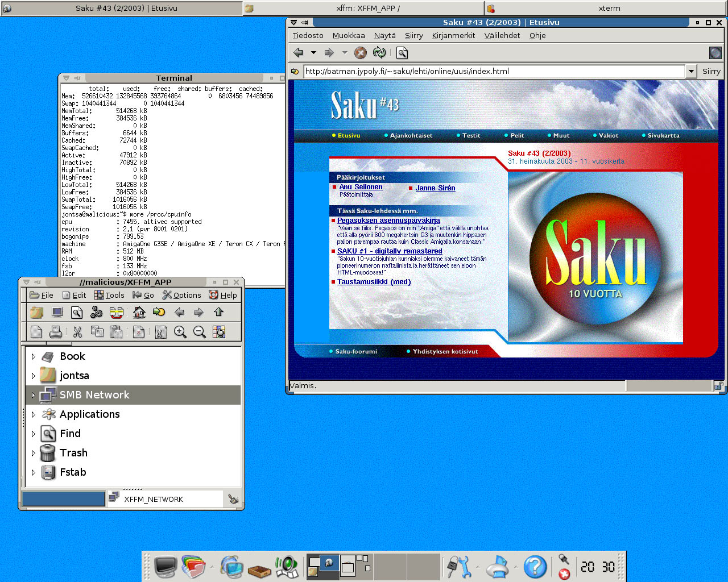This screenshot has width=728, height=582.
Task: Click the browser forward arrow button
Action: (329, 53)
